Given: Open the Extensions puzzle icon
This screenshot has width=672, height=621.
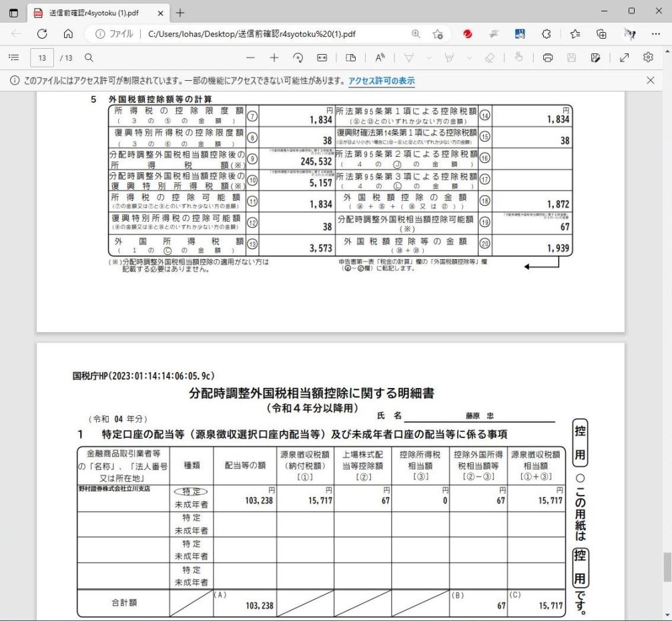Looking at the screenshot, I should click(x=546, y=34).
